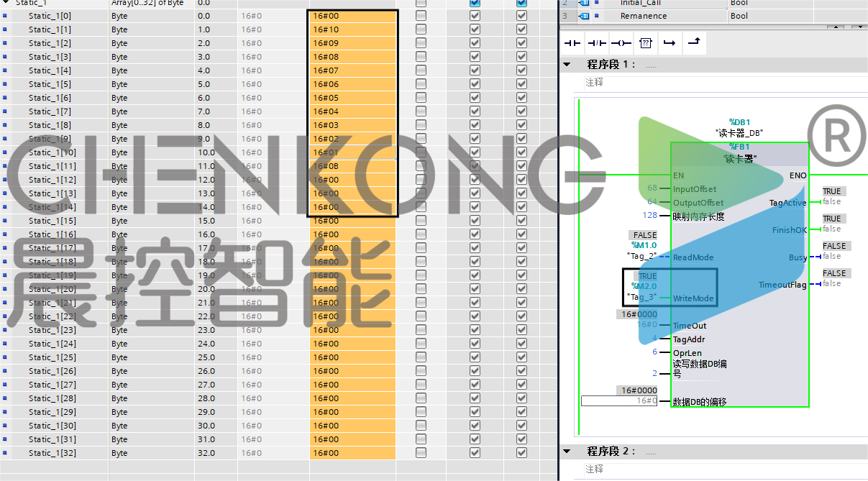Tick the unchecked checkbox in Static_1[7] row

pos(421,111)
